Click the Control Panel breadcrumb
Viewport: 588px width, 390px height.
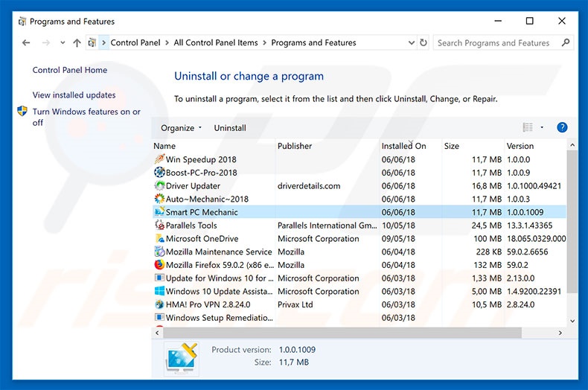click(135, 42)
